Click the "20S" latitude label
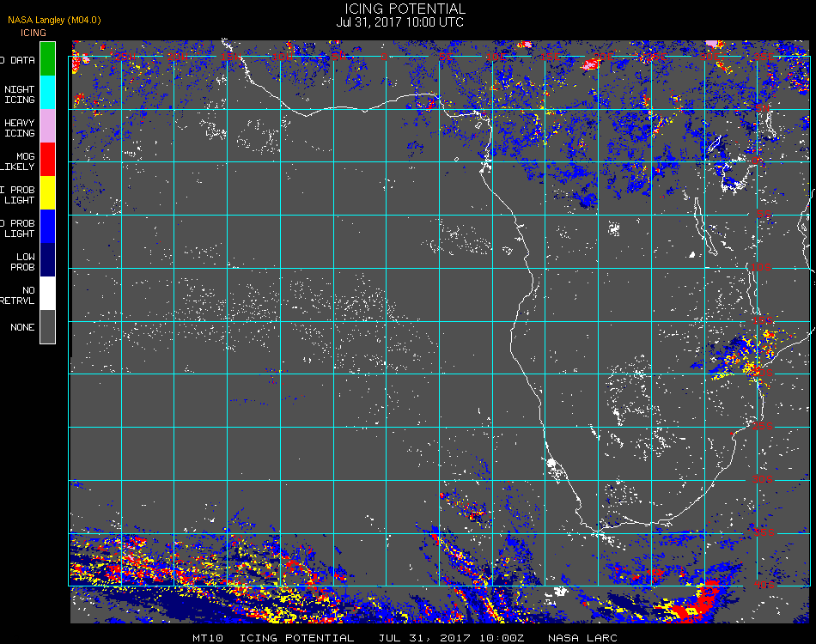 762,373
